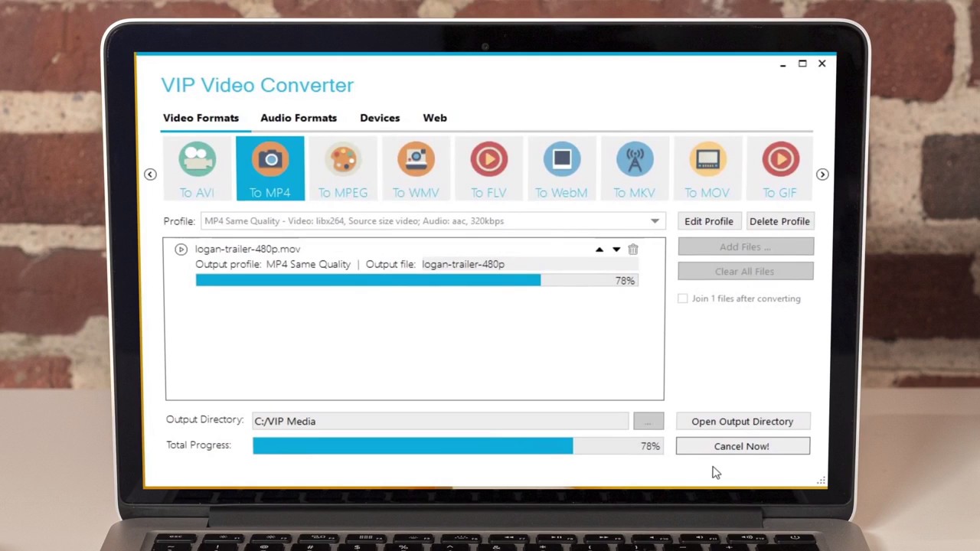Open the Devices tab
Image resolution: width=980 pixels, height=551 pixels.
click(380, 118)
